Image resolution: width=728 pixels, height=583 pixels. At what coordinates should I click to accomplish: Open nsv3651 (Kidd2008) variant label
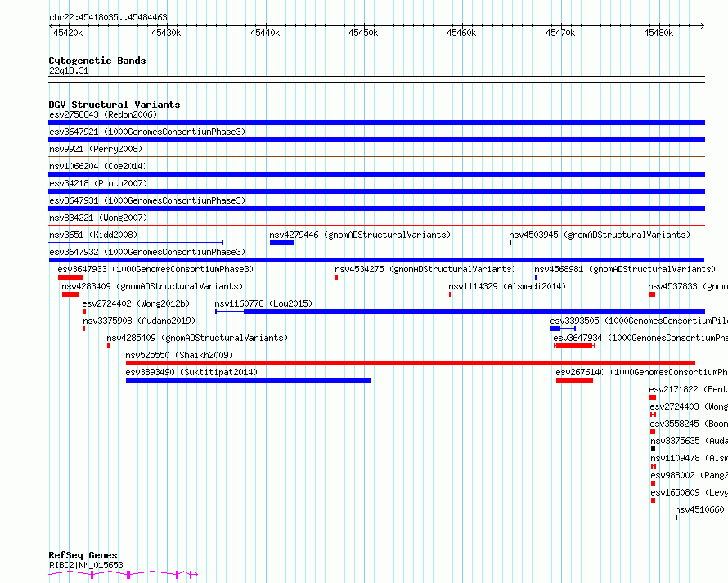(93, 235)
